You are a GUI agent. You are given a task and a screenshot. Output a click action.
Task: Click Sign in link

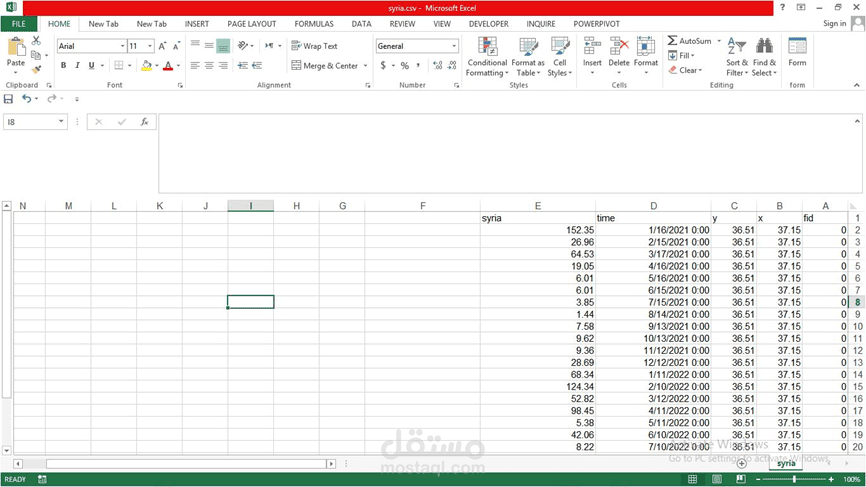(x=834, y=23)
